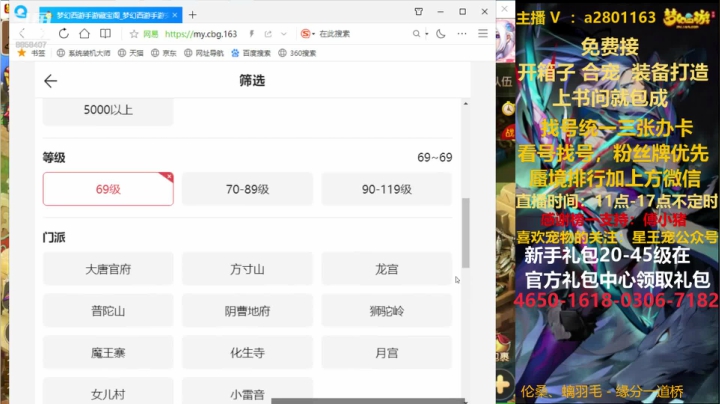This screenshot has height=404, width=720.
Task: Choose the 月宫 school filter
Action: coord(387,353)
